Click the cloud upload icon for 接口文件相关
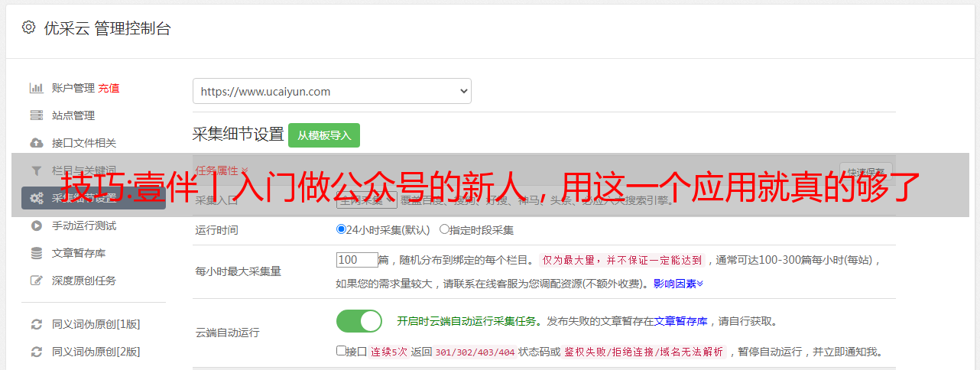This screenshot has height=370, width=980. pos(36,143)
